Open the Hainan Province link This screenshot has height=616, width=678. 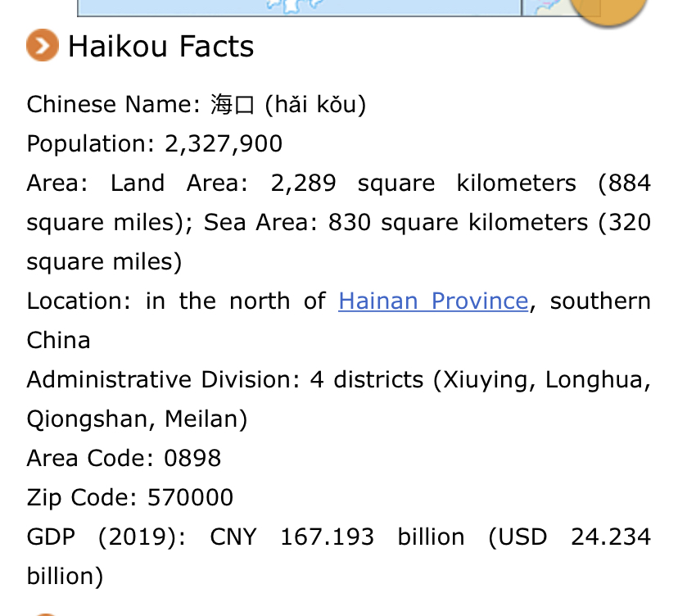[x=433, y=301]
